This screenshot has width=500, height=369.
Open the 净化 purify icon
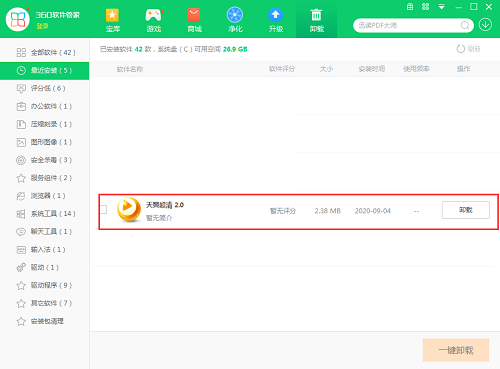coord(235,15)
